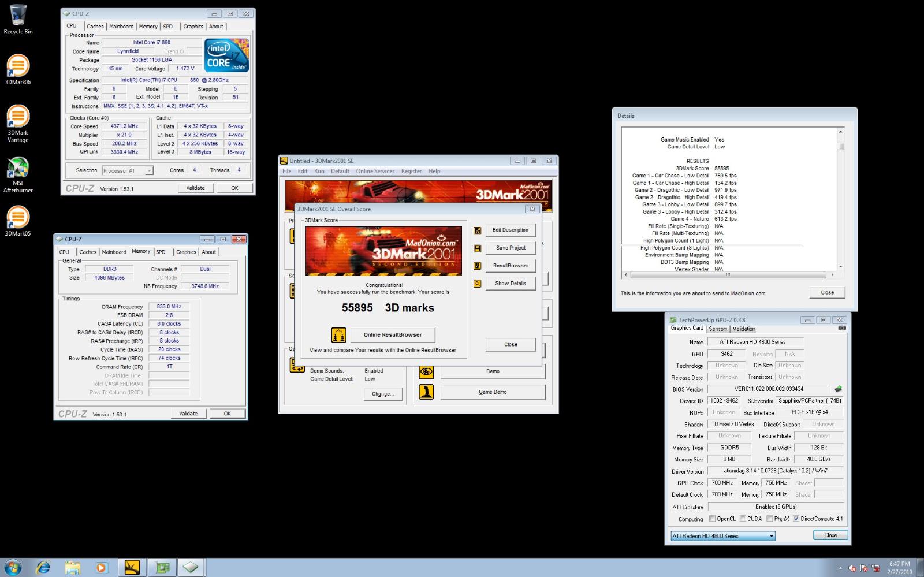Image resolution: width=924 pixels, height=577 pixels.
Task: Open the Online Services menu in 3DMark2001
Action: point(375,171)
